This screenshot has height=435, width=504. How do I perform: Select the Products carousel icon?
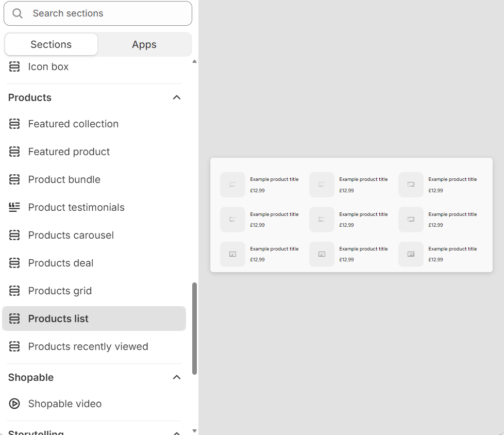tap(14, 235)
